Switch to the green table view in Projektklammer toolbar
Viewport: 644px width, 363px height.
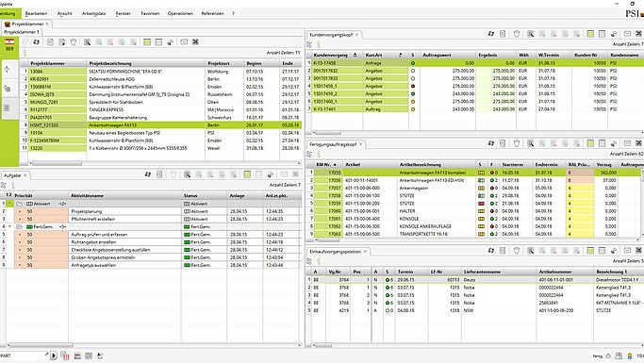pos(147,42)
